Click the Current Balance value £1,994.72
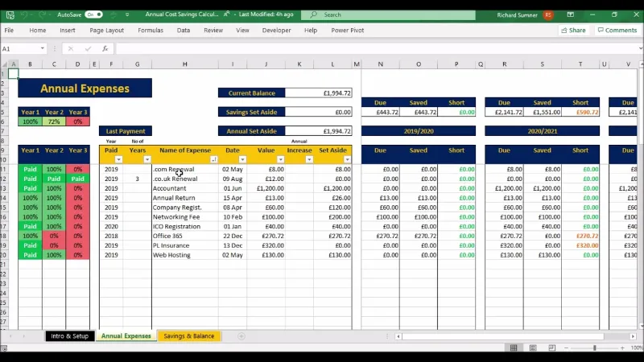The image size is (644, 362). pos(318,93)
